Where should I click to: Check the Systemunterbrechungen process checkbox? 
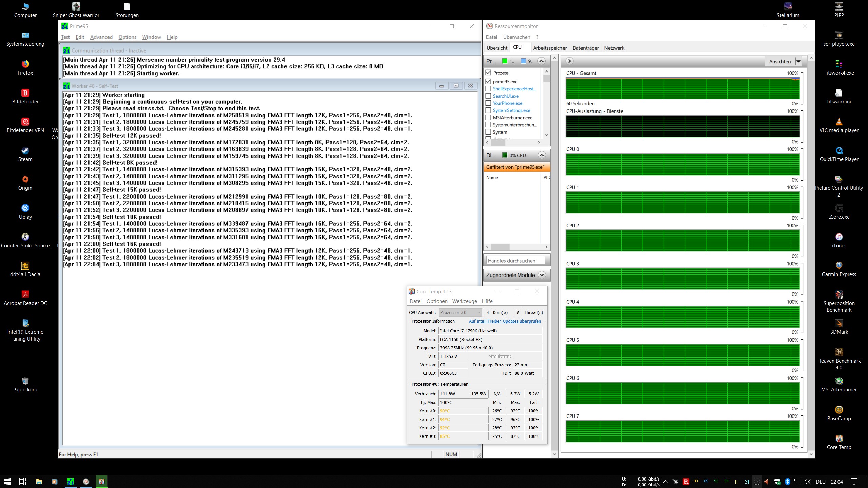coord(488,125)
